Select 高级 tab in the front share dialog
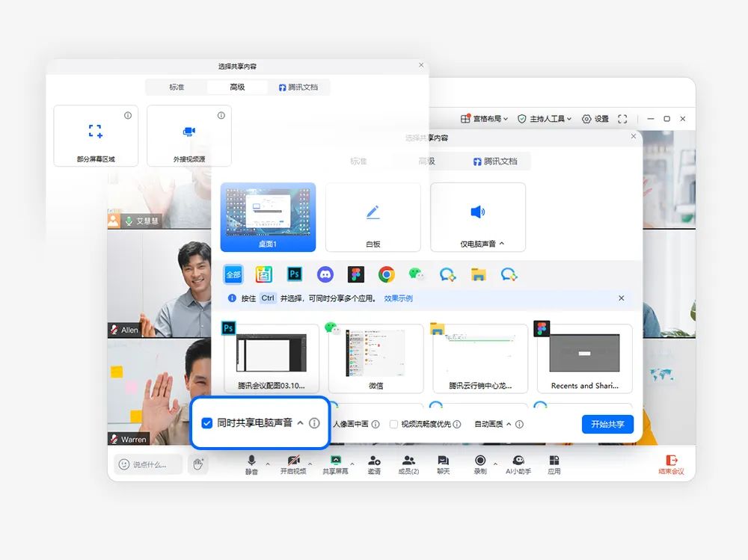The height and width of the screenshot is (560, 748). pos(426,161)
